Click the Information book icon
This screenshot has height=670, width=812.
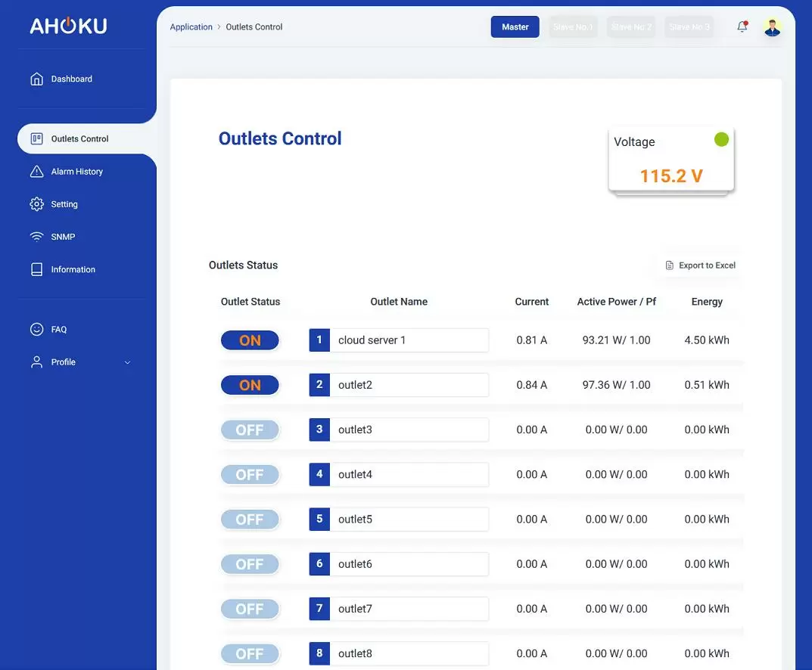click(36, 269)
